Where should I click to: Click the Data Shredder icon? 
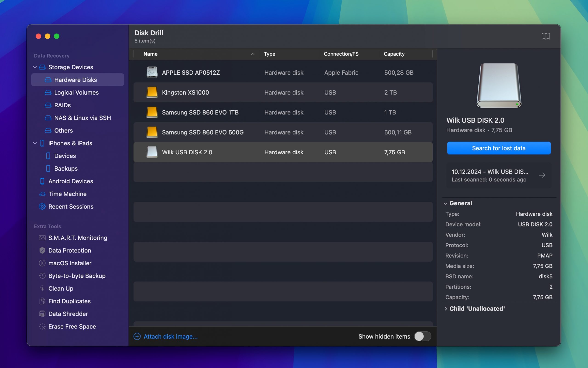(42, 314)
